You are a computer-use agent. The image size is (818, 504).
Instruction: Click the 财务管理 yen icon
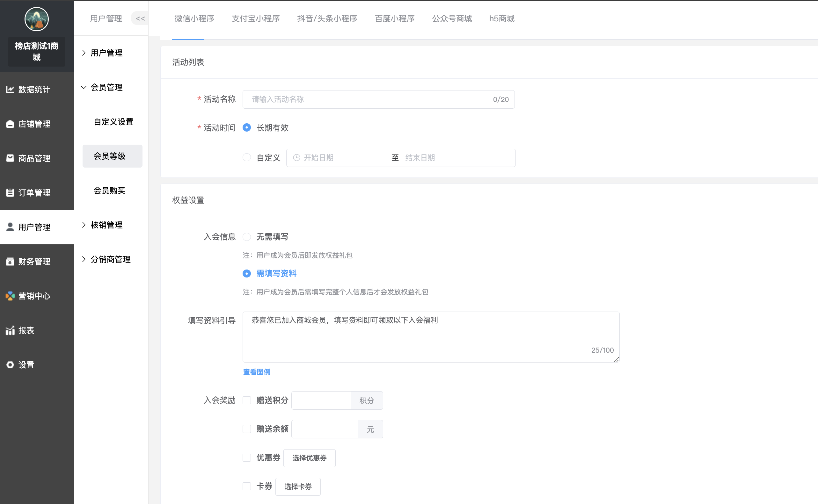(10, 261)
